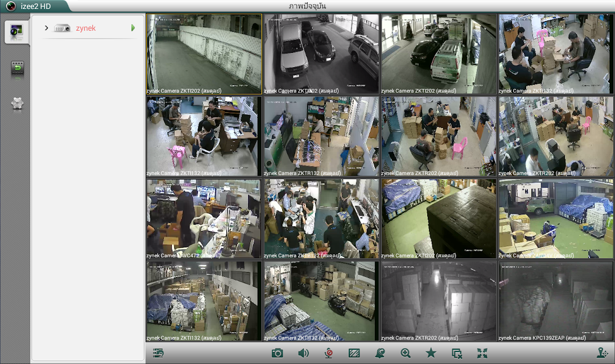Click the favorites star icon
Screen dimensions: 615x364
[431, 353]
